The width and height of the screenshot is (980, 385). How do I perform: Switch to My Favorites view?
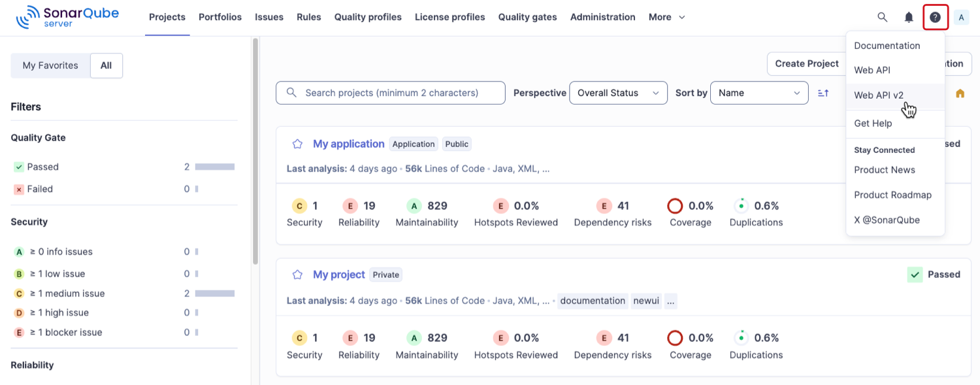coord(50,65)
